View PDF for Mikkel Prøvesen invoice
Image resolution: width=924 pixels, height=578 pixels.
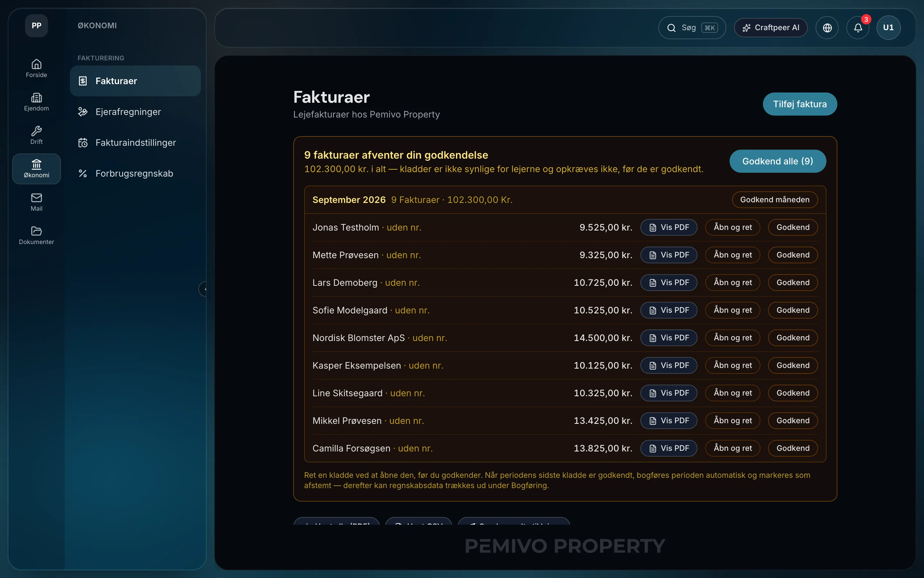click(669, 421)
